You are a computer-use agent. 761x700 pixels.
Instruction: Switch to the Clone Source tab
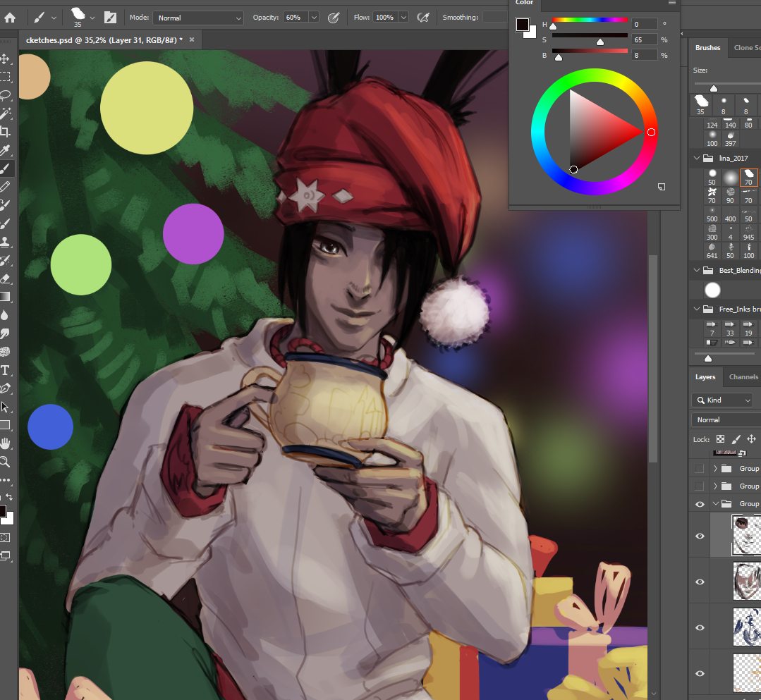pos(746,48)
